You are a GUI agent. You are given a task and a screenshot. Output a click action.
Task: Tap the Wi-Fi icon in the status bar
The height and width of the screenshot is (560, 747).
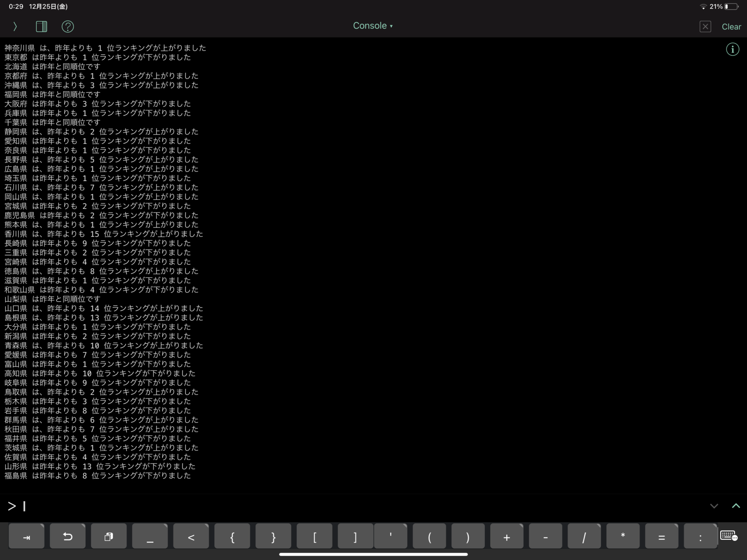click(x=703, y=6)
